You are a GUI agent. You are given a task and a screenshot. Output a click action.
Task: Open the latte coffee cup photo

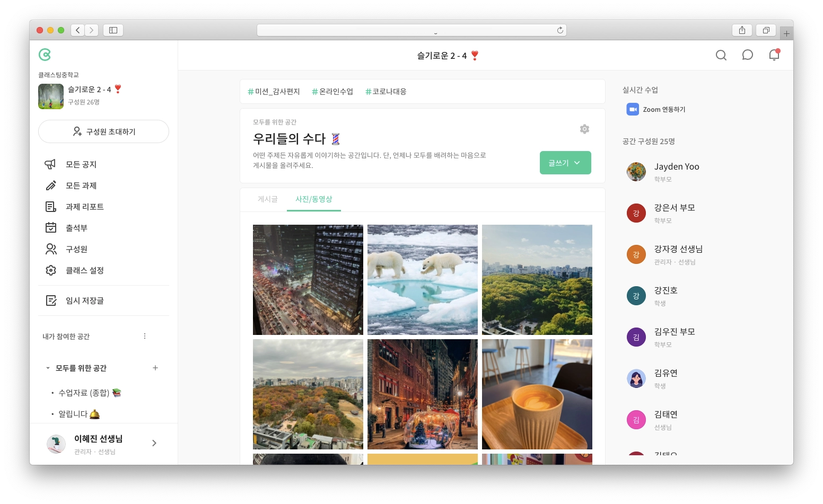537,394
